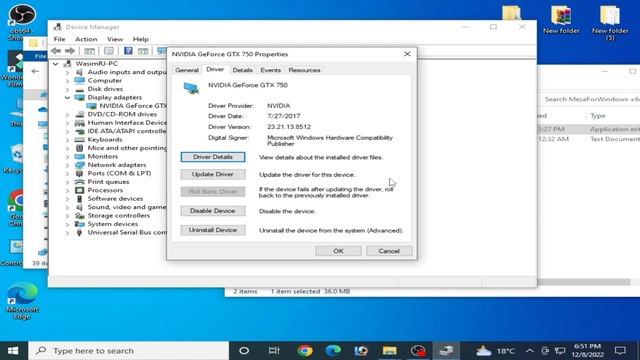Screen dimensions: 640x360
Task: Switch to the Resources tab
Action: 304,70
